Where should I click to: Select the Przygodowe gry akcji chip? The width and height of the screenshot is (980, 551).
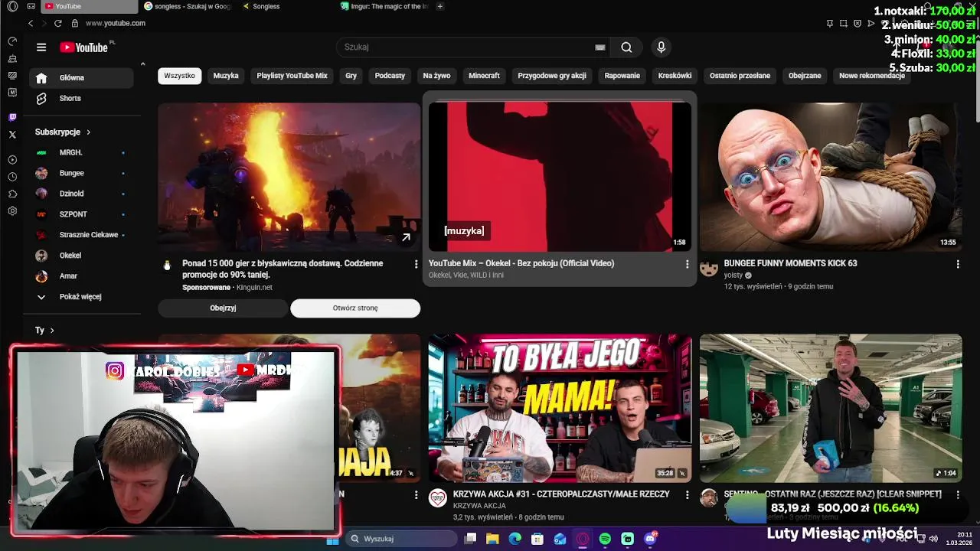coord(552,76)
